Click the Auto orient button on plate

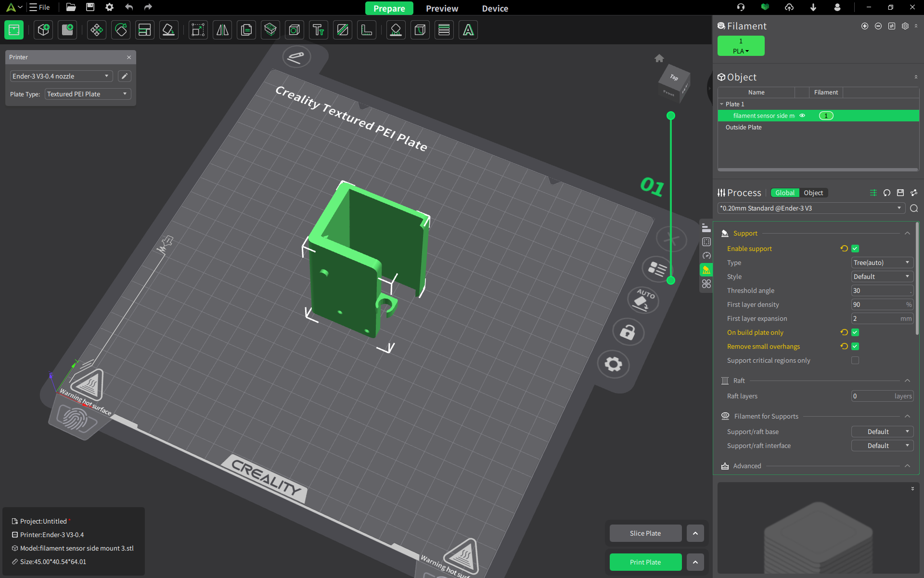point(642,300)
